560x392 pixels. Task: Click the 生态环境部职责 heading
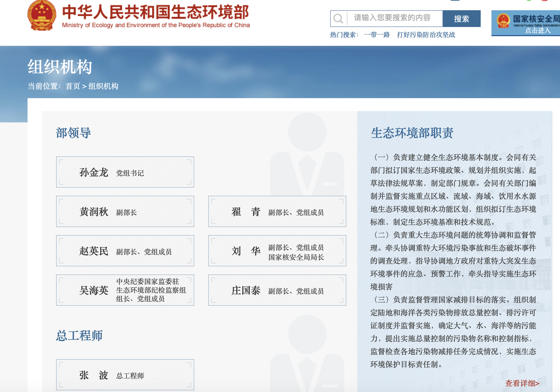coord(412,133)
